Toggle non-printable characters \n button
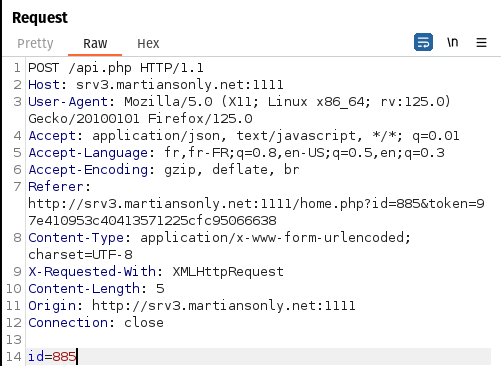Screen dimensions: 503x366 coord(453,42)
